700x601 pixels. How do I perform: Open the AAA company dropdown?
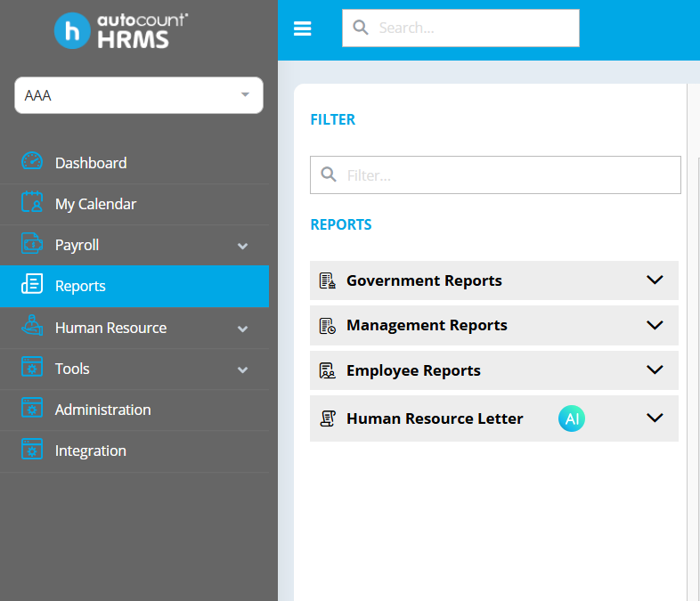coord(139,95)
